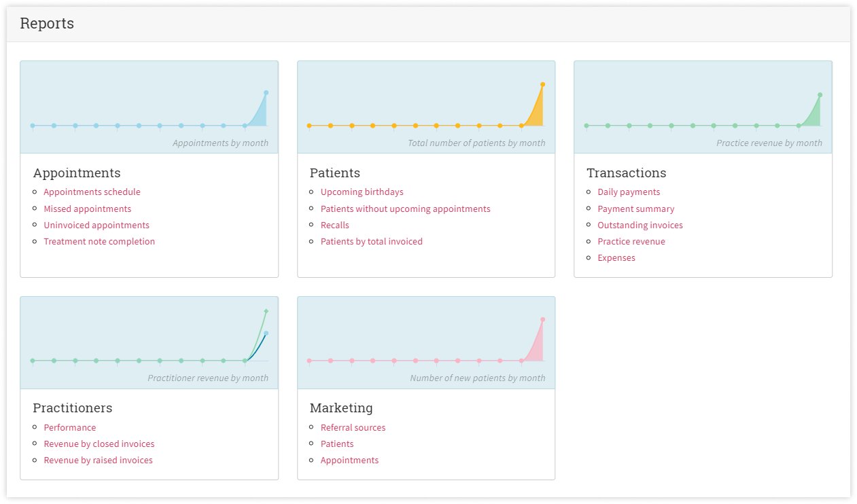Show the Outstanding invoices report
This screenshot has height=504, width=857.
point(640,226)
